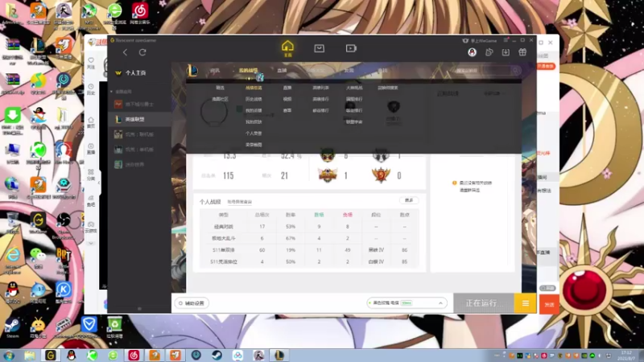Click the 关注 icon in the back window sidebar

pos(91,64)
